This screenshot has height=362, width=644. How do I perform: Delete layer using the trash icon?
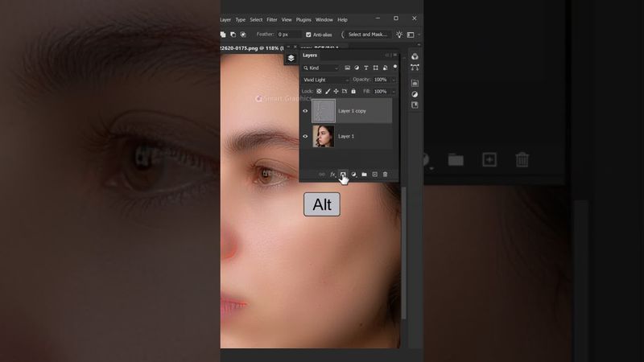385,174
